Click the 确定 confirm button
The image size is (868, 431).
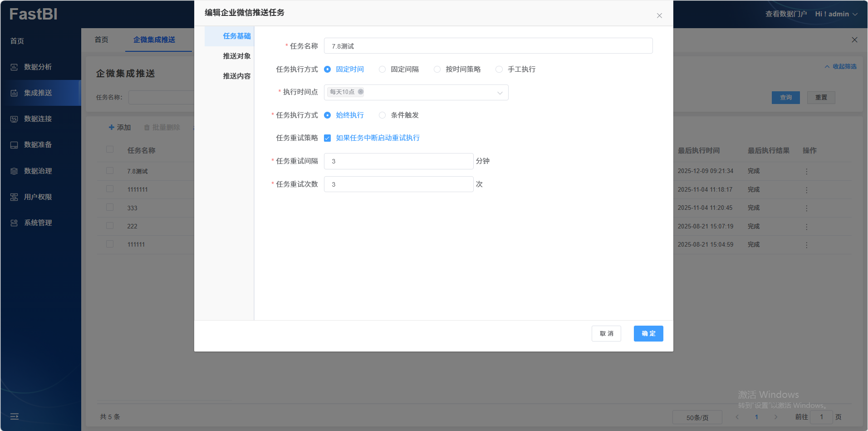coord(648,334)
